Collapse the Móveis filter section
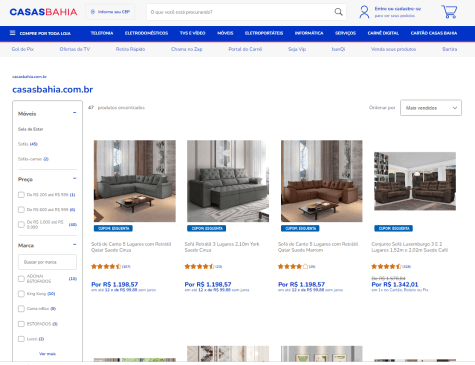 tap(75, 113)
